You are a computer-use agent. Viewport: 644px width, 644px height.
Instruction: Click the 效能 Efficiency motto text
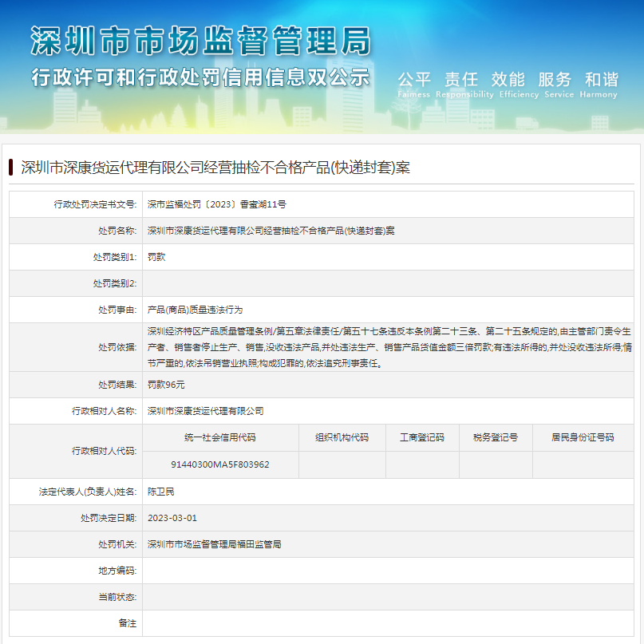coord(519,85)
